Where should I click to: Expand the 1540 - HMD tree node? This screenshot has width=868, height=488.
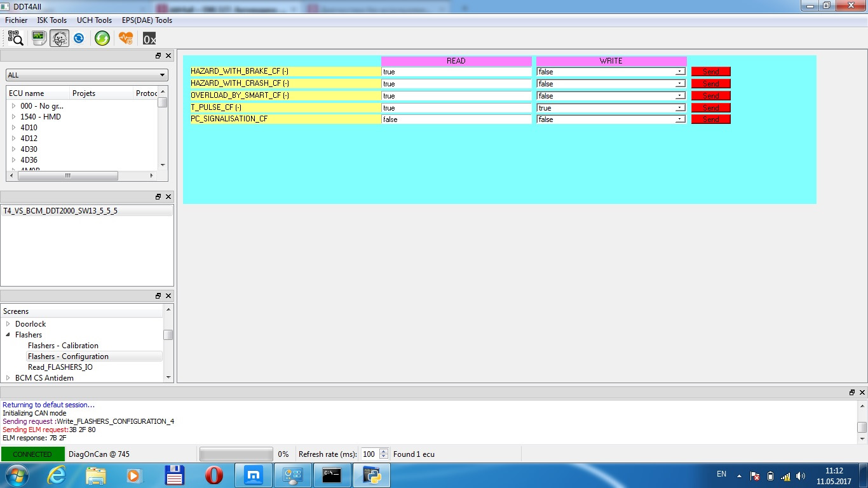[13, 117]
